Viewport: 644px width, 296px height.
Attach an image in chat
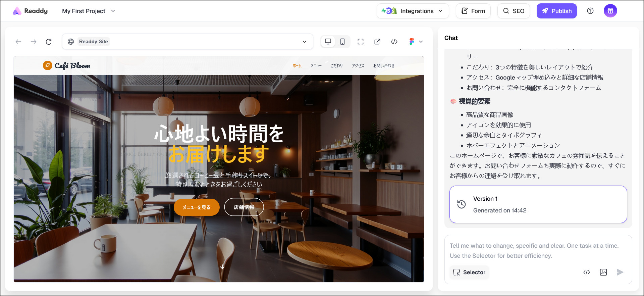[x=603, y=272]
